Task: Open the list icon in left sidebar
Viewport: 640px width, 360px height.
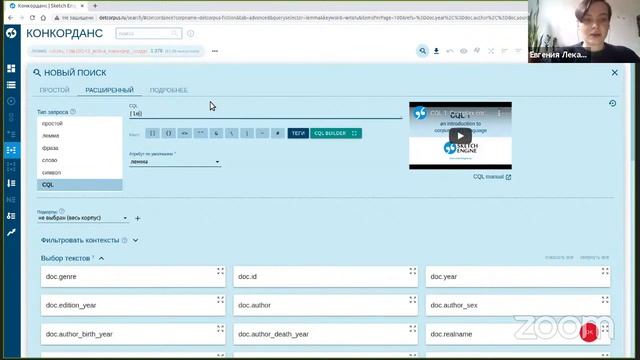Action: 11,84
